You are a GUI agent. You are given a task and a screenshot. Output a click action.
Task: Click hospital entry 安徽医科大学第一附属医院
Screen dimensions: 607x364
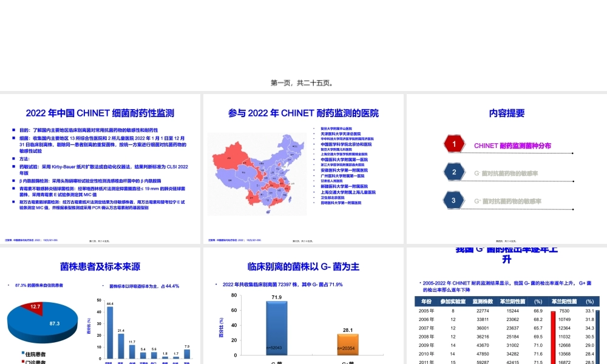click(x=344, y=170)
